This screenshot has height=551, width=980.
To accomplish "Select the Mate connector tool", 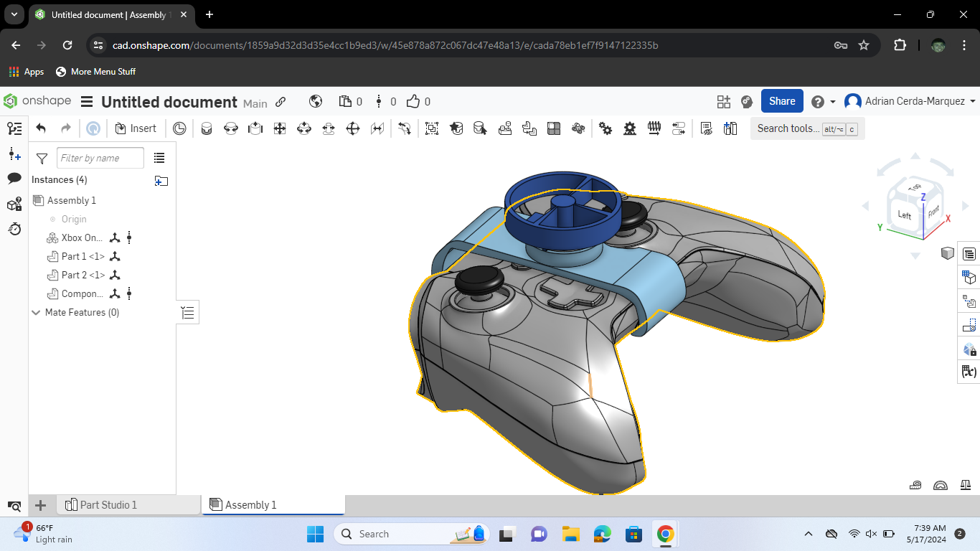I will pyautogui.click(x=456, y=128).
